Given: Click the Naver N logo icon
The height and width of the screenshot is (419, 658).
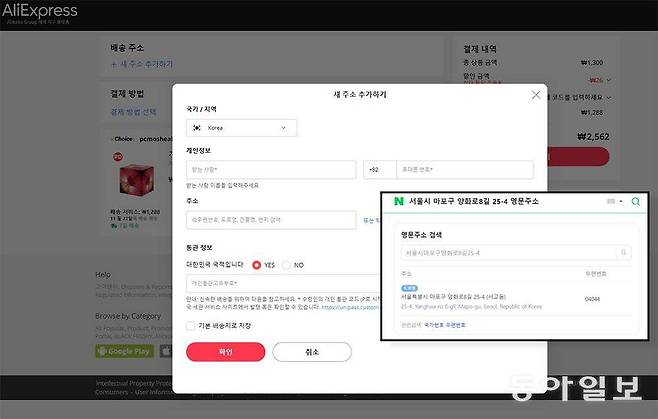Looking at the screenshot, I should tap(399, 202).
